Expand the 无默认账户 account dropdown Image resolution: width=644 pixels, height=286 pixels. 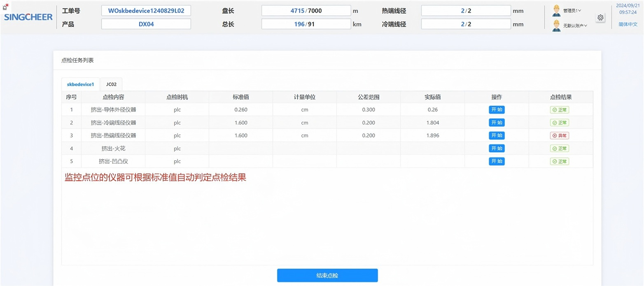point(575,26)
